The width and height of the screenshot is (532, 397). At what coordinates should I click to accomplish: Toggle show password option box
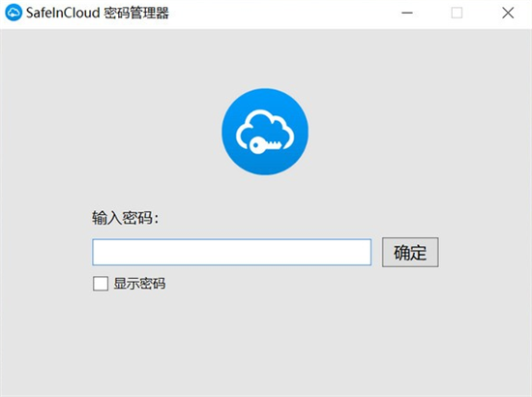pos(101,284)
